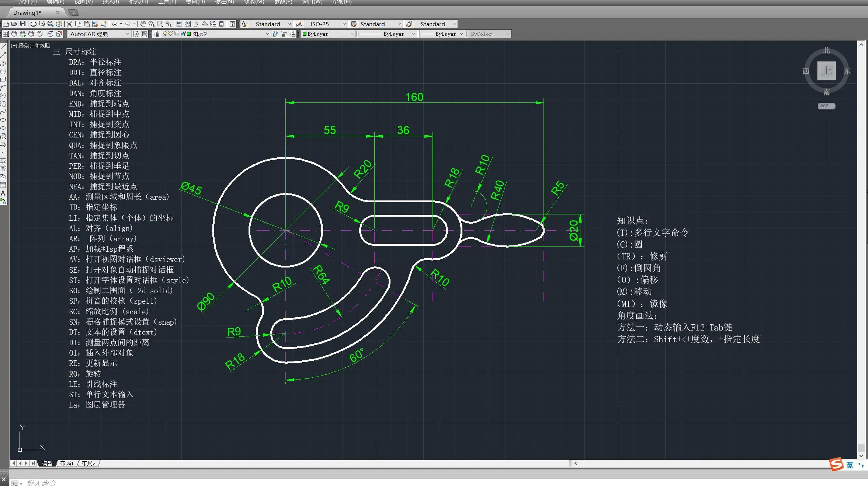The width and height of the screenshot is (868, 486).
Task: Click the ViewCube 上 top face
Action: click(x=826, y=71)
